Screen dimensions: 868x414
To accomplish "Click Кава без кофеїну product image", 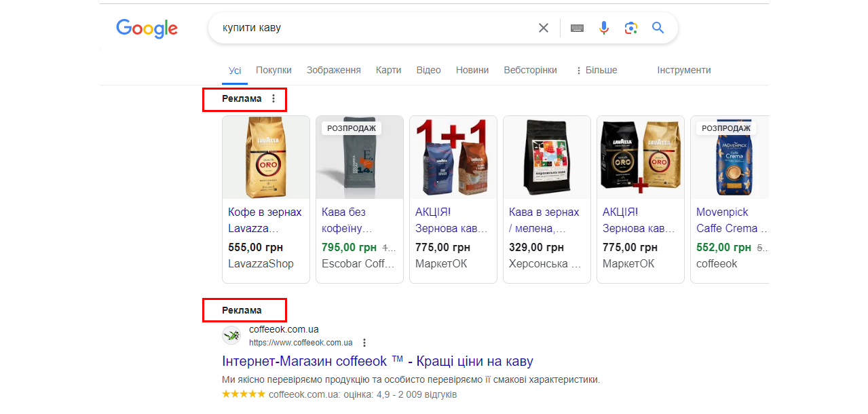I will 359,157.
